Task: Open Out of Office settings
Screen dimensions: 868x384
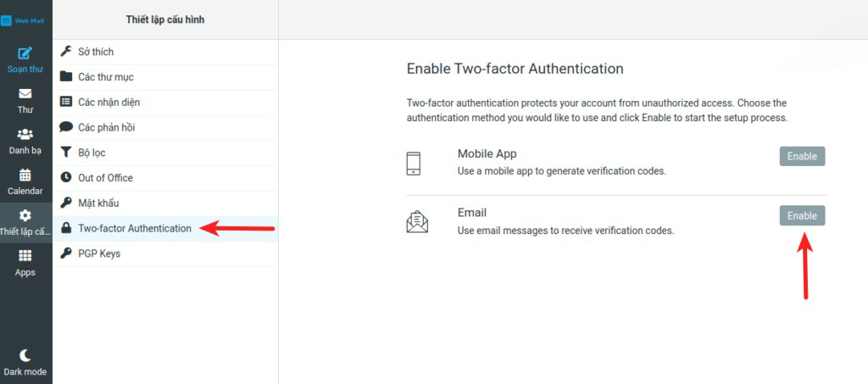Action: click(105, 178)
